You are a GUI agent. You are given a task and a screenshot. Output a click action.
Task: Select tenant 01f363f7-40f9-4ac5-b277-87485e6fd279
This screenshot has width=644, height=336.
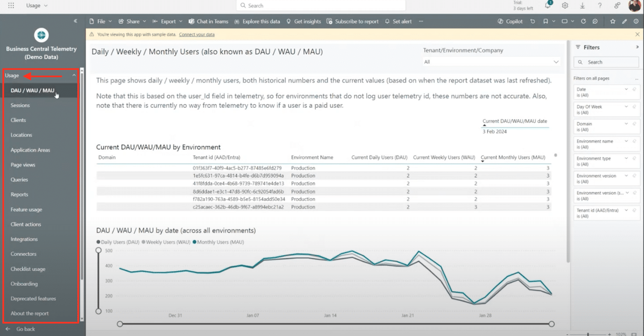237,168
